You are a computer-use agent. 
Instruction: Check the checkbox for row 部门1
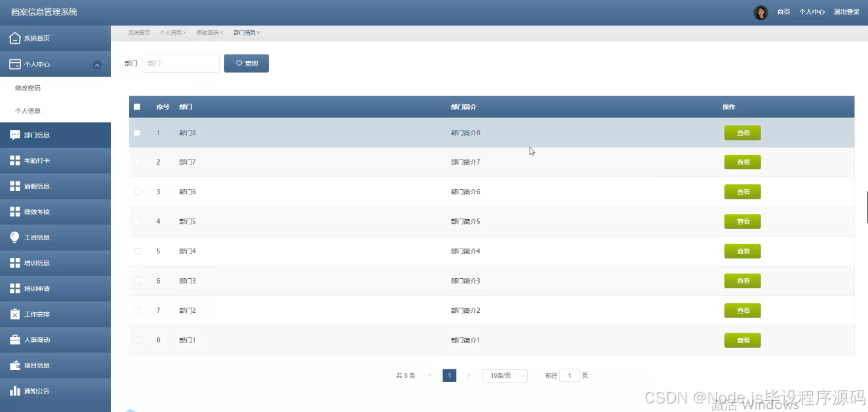137,340
